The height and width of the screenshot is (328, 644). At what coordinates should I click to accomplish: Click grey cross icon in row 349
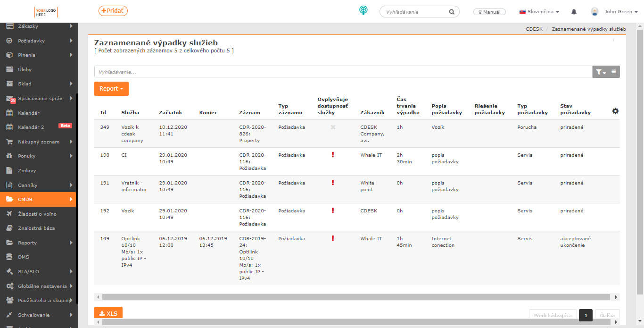[x=333, y=127]
